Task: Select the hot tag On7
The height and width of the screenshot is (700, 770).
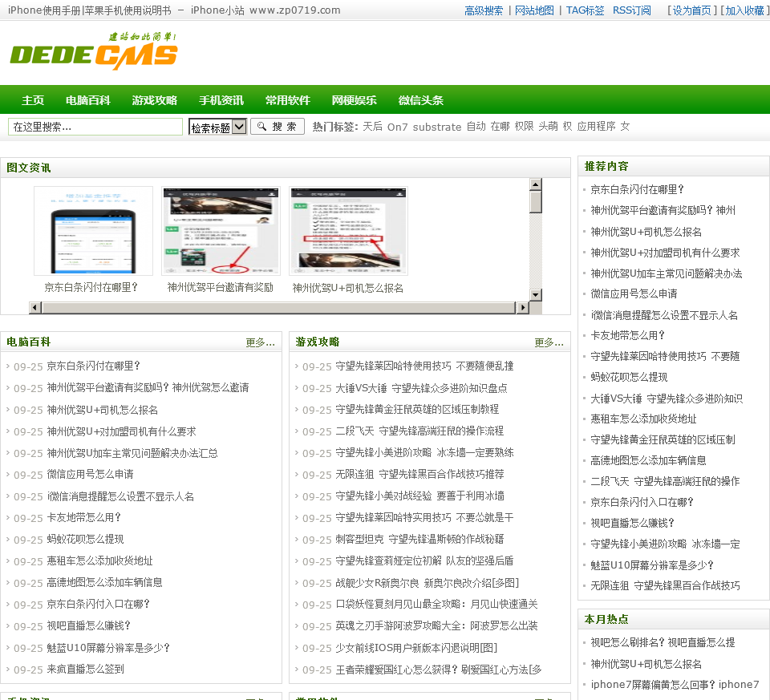Action: [397, 127]
